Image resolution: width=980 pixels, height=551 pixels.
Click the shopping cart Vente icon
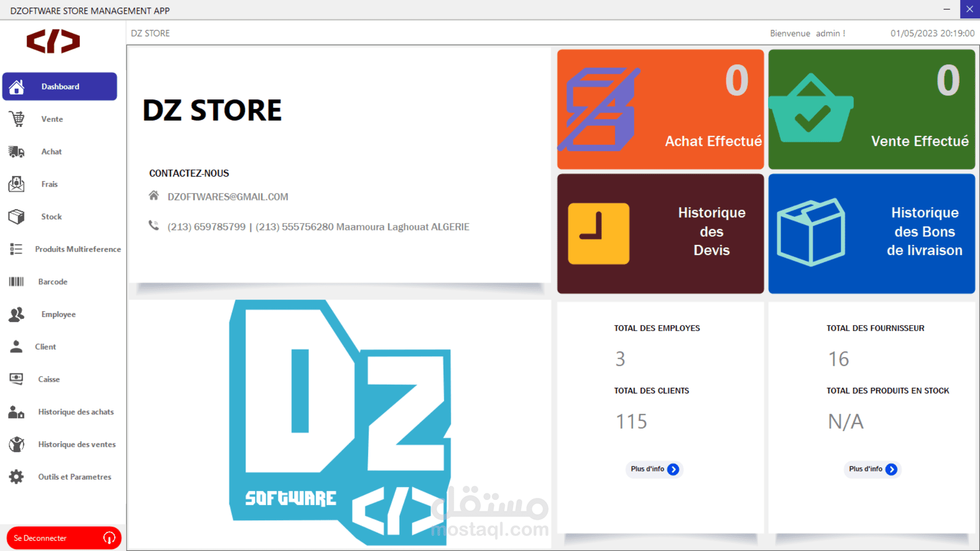16,119
